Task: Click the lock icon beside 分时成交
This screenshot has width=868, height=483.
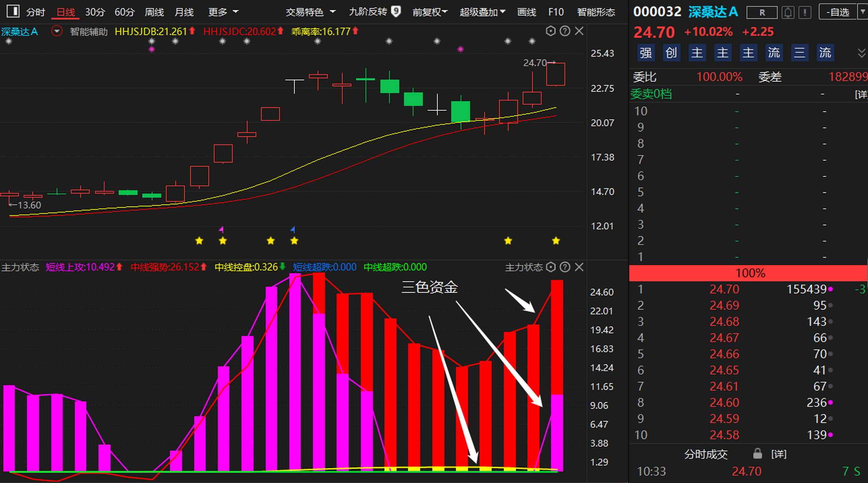Action: [757, 454]
